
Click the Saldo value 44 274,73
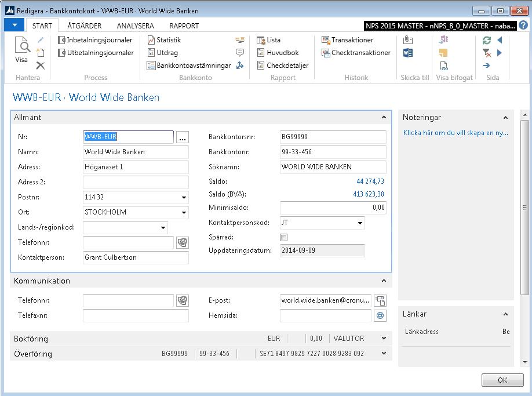click(370, 181)
